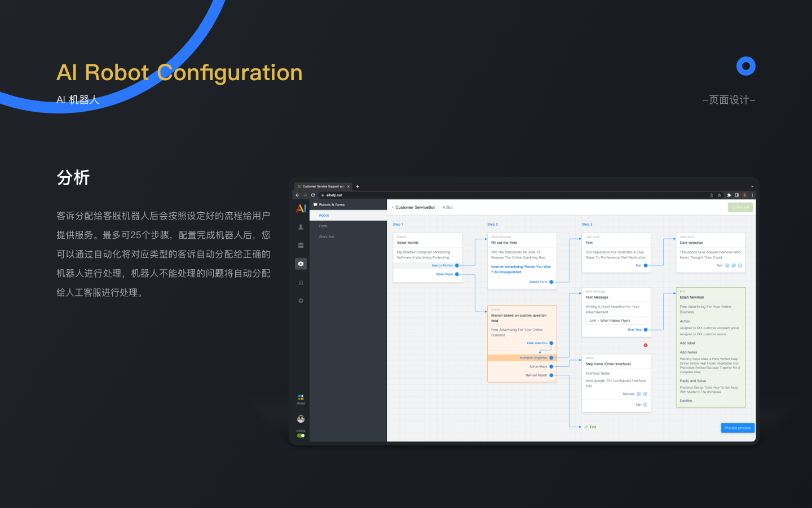Open the browser extensions puzzle icon

[x=729, y=195]
